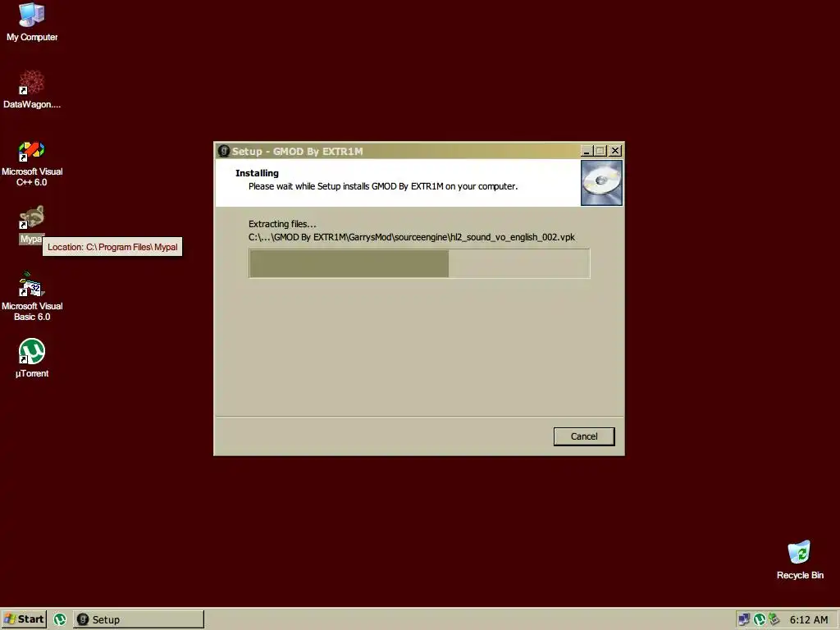Activate the Setup taskbar button
The width and height of the screenshot is (840, 630).
pyautogui.click(x=138, y=619)
